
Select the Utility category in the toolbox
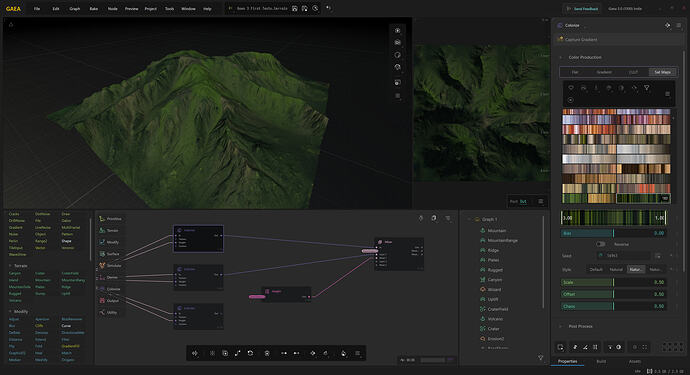click(x=108, y=312)
